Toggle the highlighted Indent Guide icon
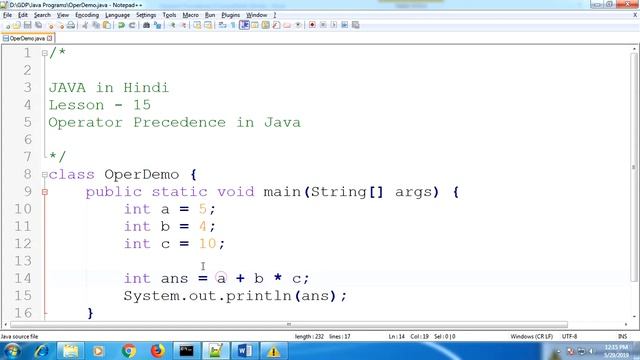Screen dimensions: 640x360 (244, 25)
